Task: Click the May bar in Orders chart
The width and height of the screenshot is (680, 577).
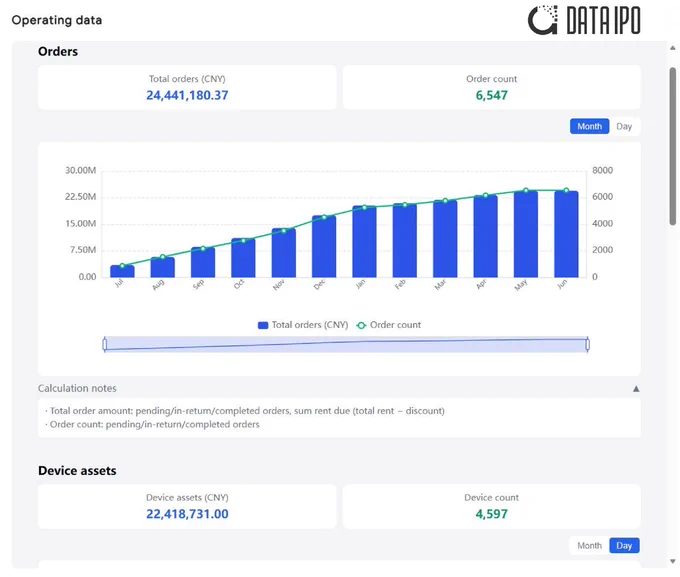Action: [526, 234]
